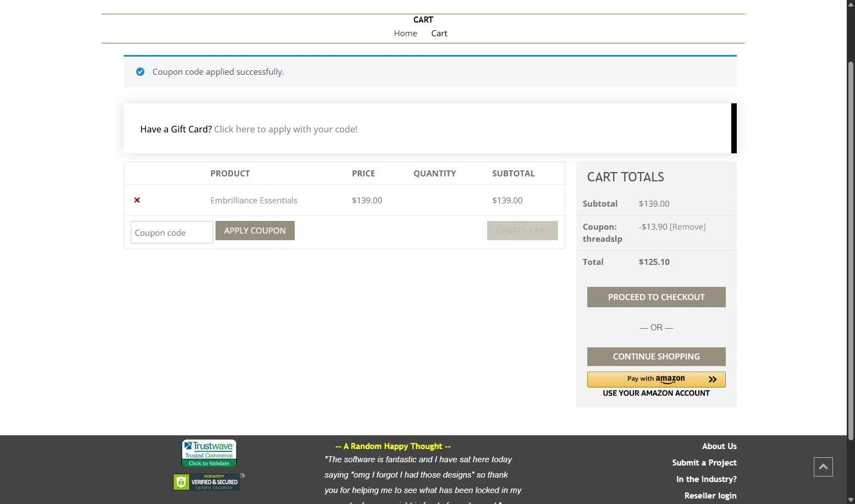
Task: Apply the coupon with Apply Coupon button
Action: pos(255,231)
